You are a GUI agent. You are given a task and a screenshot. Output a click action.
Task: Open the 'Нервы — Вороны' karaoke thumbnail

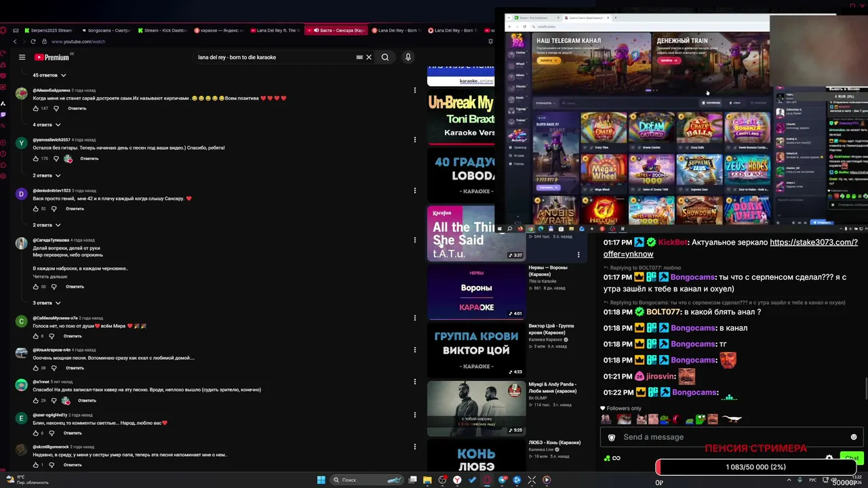click(x=476, y=291)
